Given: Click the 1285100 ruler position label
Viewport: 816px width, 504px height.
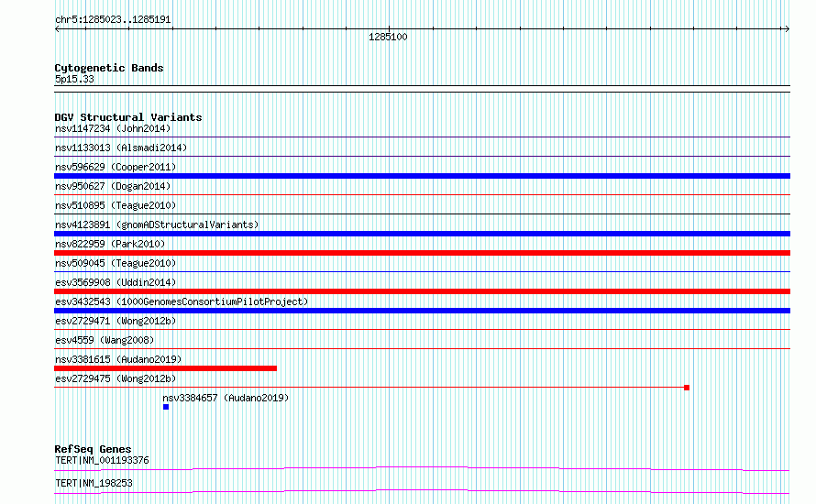Looking at the screenshot, I should pos(388,37).
